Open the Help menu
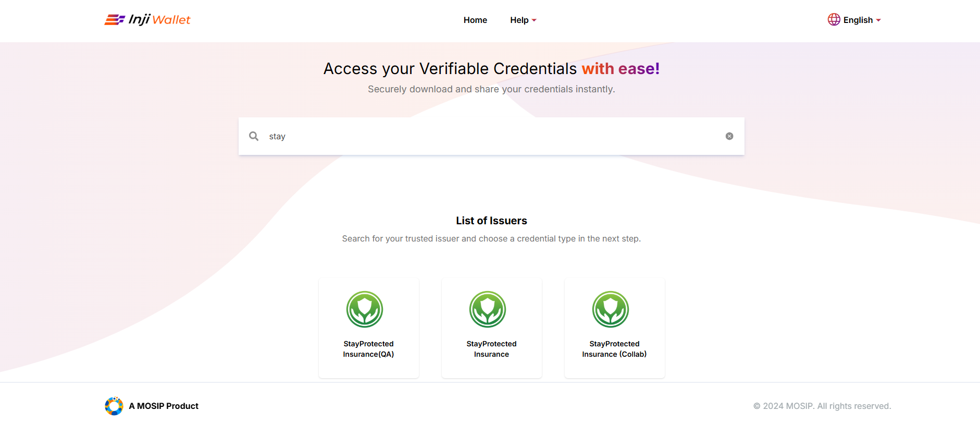The height and width of the screenshot is (423, 980). [x=519, y=20]
